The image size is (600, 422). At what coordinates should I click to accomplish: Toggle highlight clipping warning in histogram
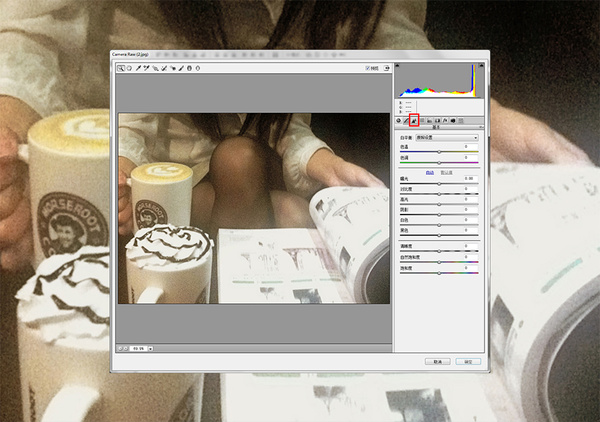pos(481,65)
